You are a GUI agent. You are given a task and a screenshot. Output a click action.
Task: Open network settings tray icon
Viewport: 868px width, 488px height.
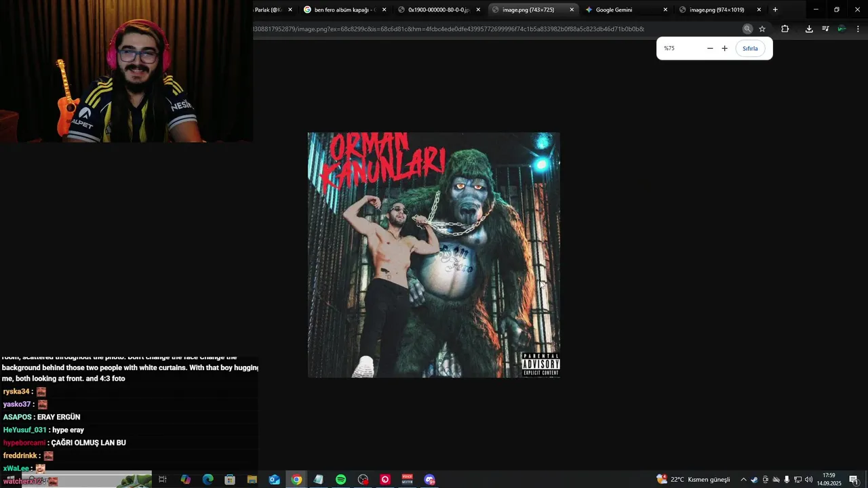tap(797, 479)
